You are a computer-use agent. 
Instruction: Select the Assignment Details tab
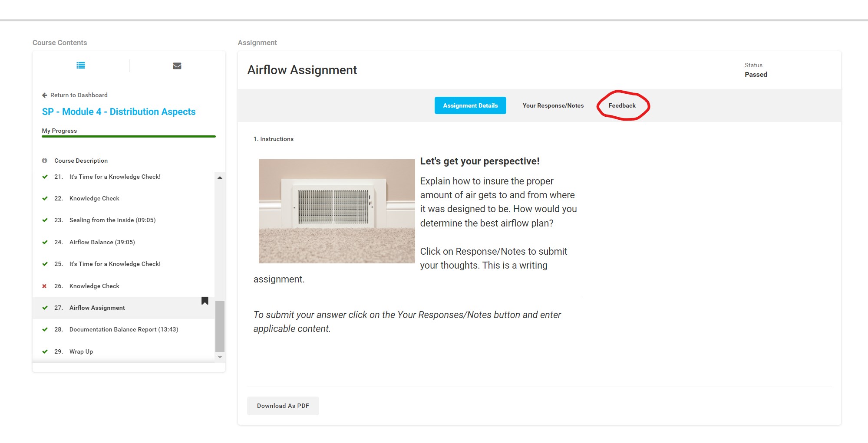point(470,105)
